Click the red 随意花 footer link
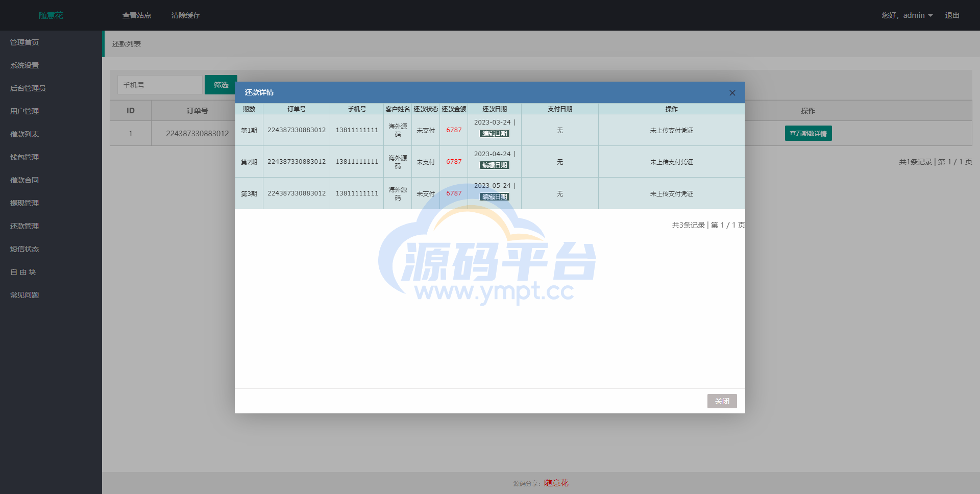The height and width of the screenshot is (494, 980). (556, 483)
